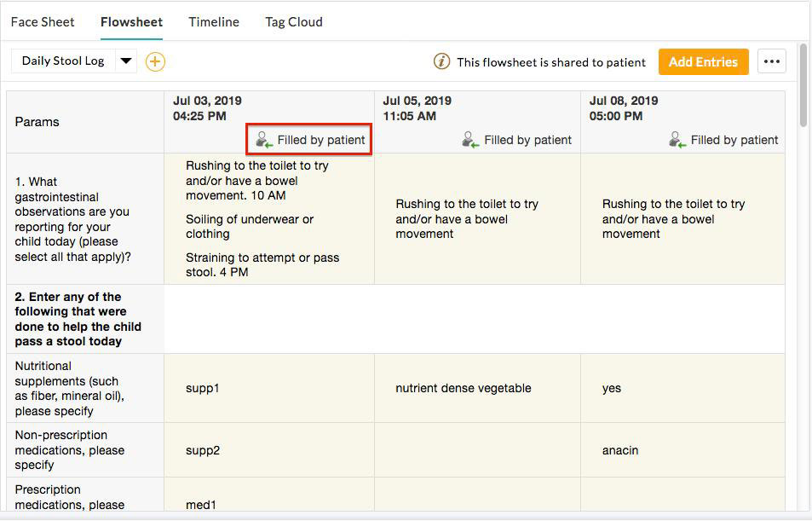Open the ellipsis more-options menu
The width and height of the screenshot is (812, 521).
point(772,61)
